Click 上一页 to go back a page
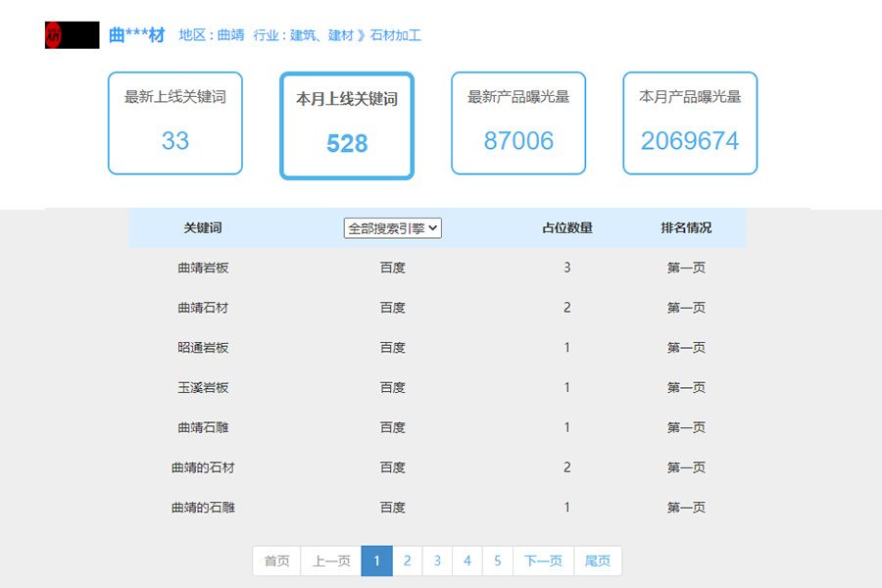This screenshot has height=588, width=882. coord(331,561)
